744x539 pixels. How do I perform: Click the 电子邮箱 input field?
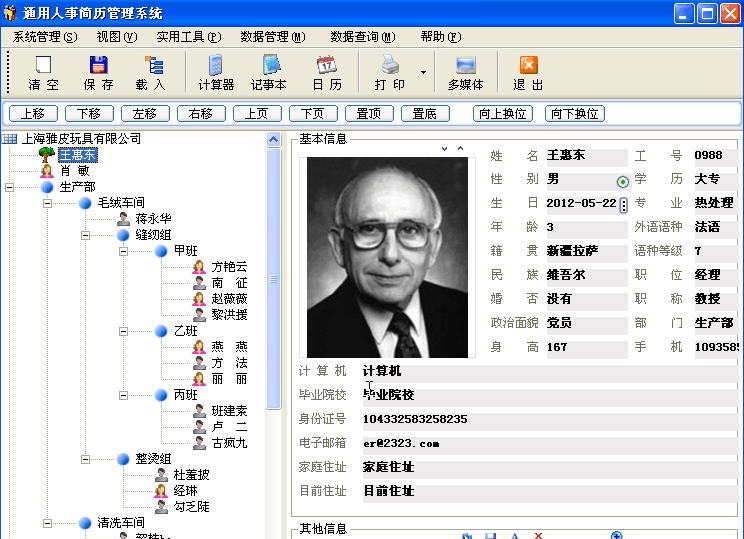[x=549, y=444]
